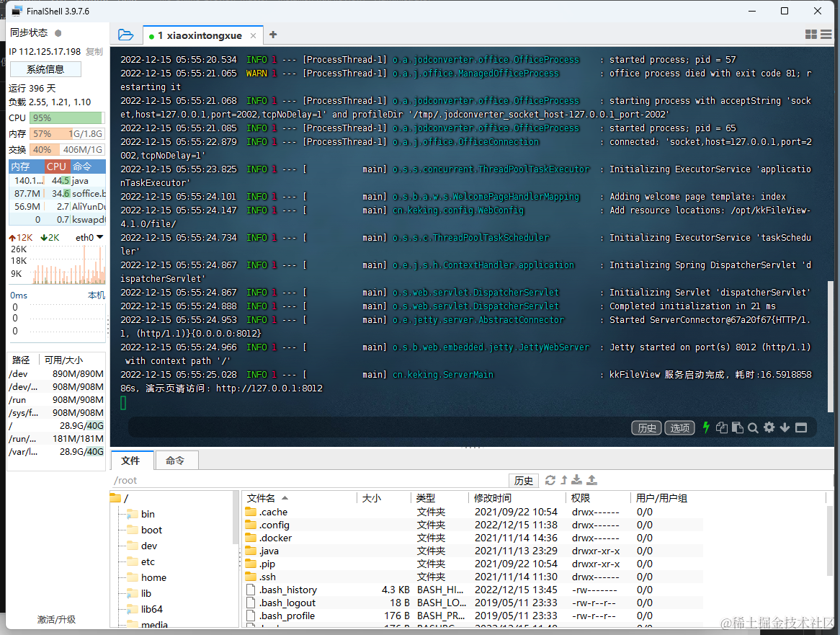
Task: Select the .bash_logout file row
Action: click(x=473, y=603)
